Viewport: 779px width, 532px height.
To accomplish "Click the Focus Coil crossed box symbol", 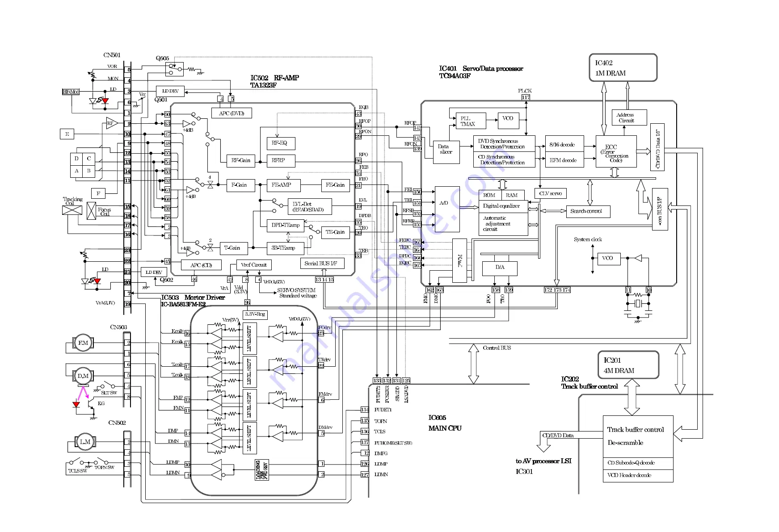I will click(91, 211).
